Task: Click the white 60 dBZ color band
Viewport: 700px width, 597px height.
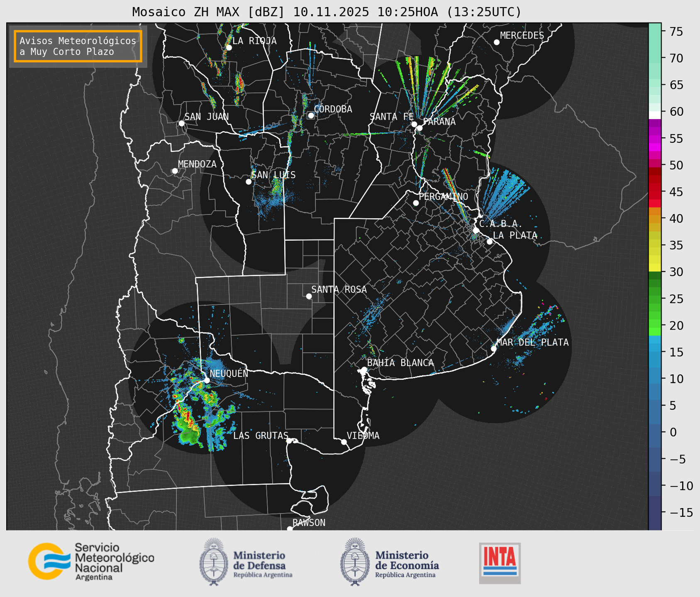Action: click(655, 115)
